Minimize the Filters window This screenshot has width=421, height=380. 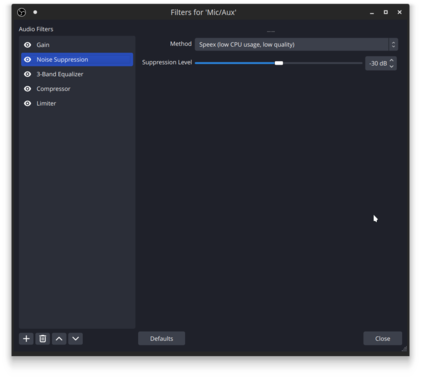tap(372, 12)
